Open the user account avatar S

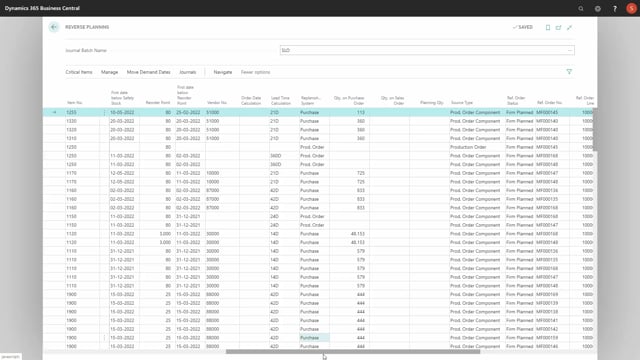(631, 9)
